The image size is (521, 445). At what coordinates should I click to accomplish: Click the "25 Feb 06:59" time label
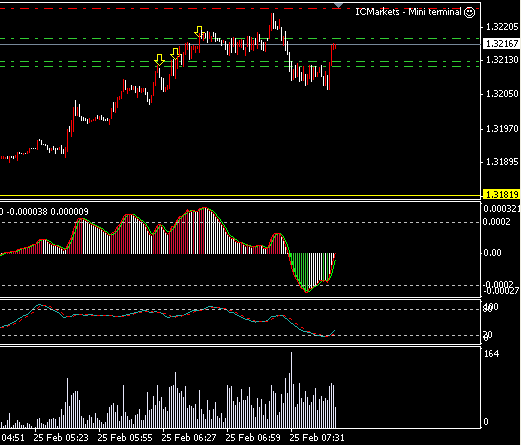point(253,437)
